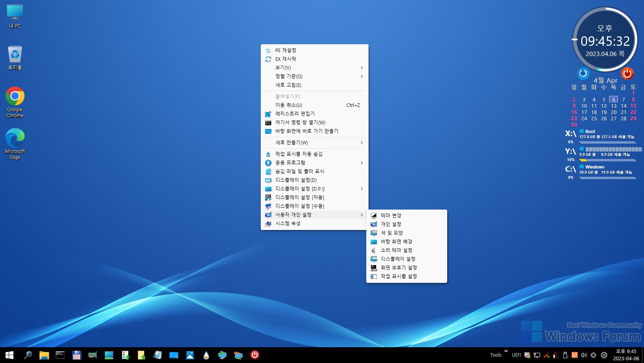
Task: Open 바탕 화면 배경 settings
Action: [x=407, y=242]
